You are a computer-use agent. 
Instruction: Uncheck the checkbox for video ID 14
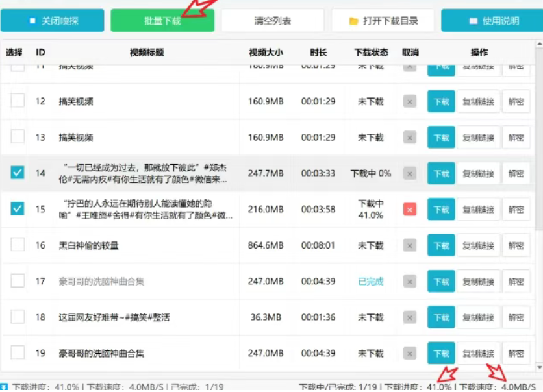pos(18,173)
